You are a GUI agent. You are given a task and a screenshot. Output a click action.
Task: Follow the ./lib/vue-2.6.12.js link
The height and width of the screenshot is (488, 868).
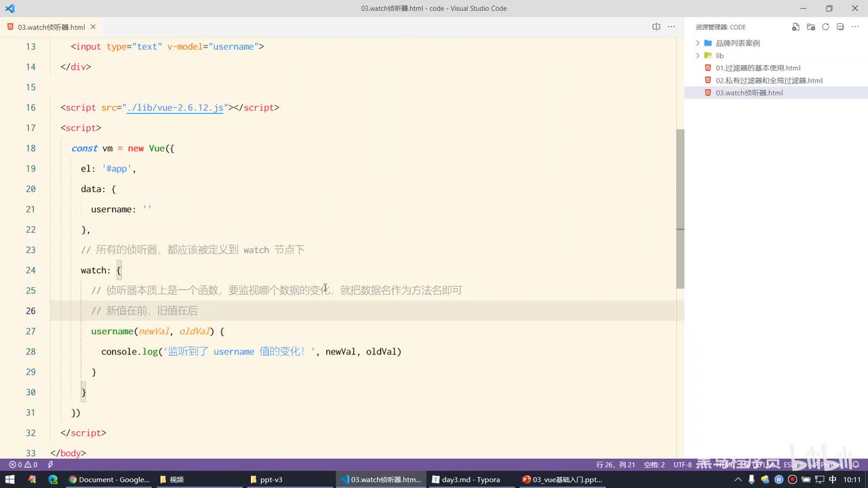175,107
